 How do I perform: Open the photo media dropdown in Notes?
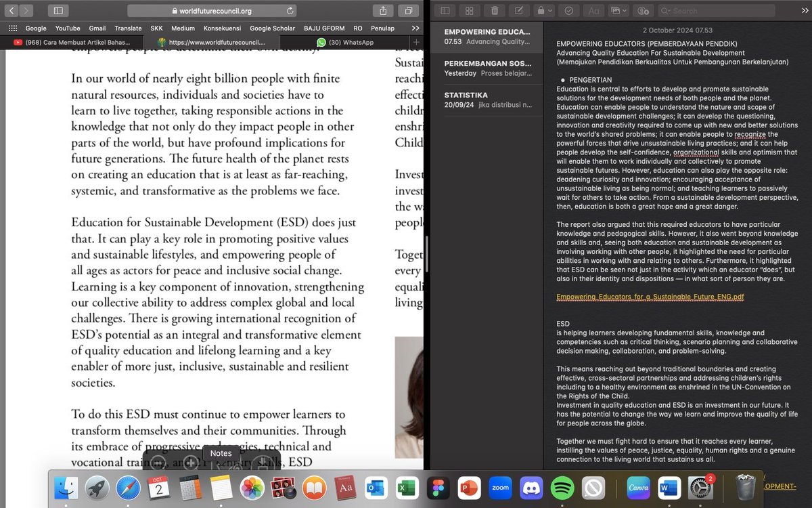click(618, 11)
